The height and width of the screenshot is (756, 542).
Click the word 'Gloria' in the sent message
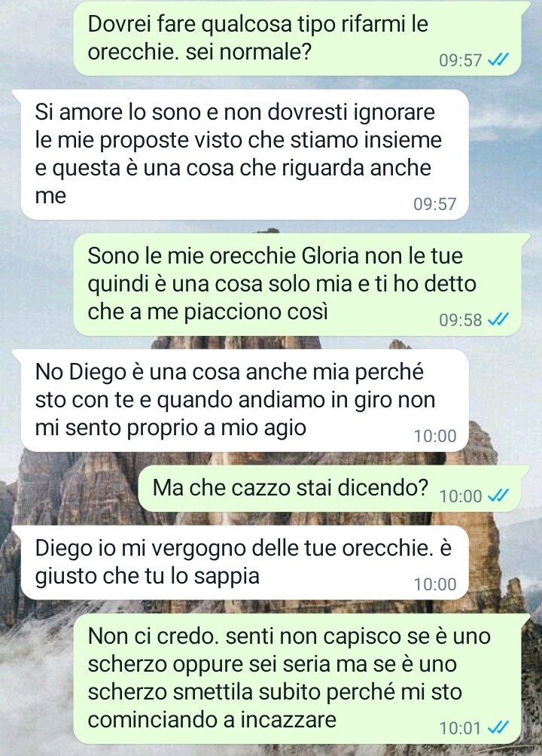(x=330, y=255)
